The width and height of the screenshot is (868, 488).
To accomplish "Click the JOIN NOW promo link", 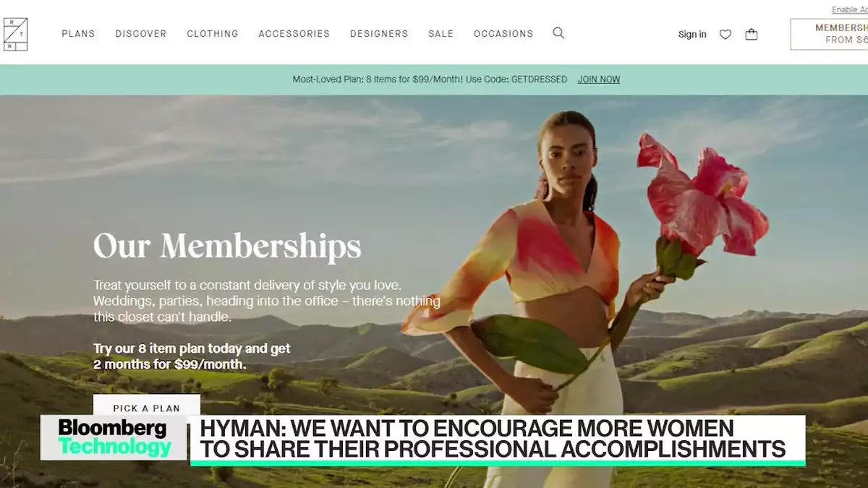I will tap(598, 80).
